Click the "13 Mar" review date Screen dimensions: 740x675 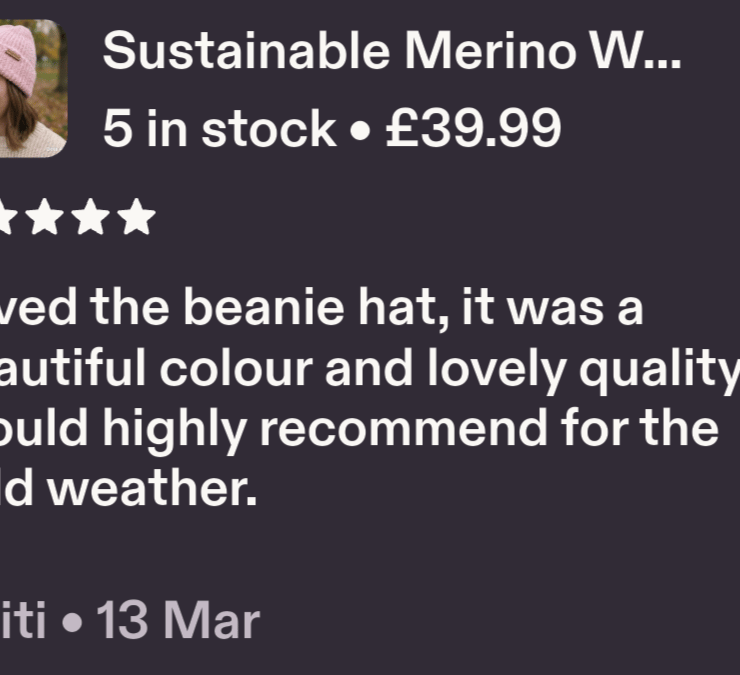[x=178, y=620]
